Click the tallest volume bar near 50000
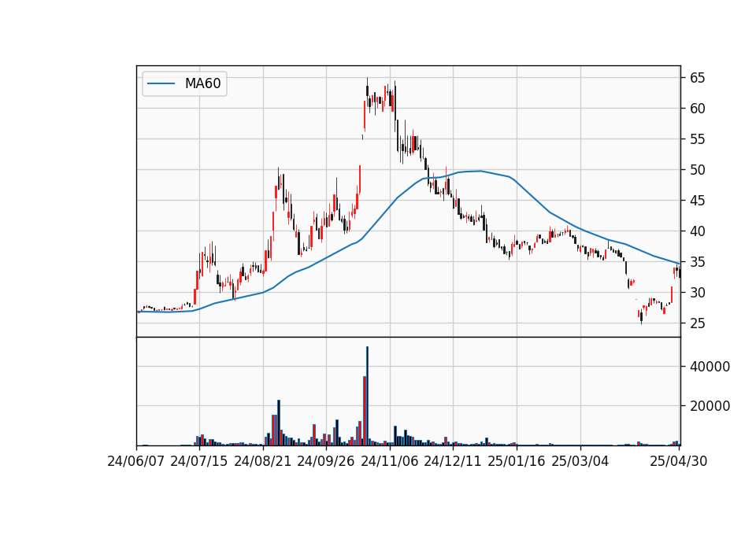This screenshot has height=543, width=756. pyautogui.click(x=368, y=396)
